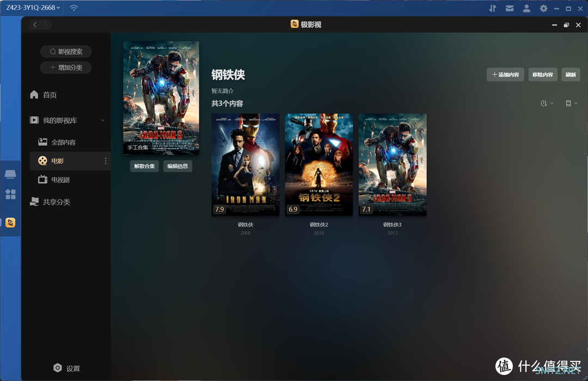This screenshot has width=588, height=381.
Task: Click the Wi-Fi connection status icon
Action: point(74,8)
